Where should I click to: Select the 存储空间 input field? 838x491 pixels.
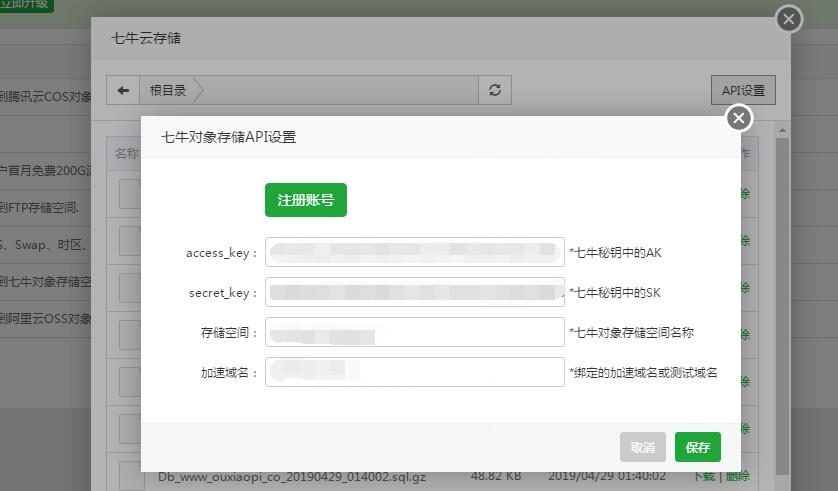point(415,332)
